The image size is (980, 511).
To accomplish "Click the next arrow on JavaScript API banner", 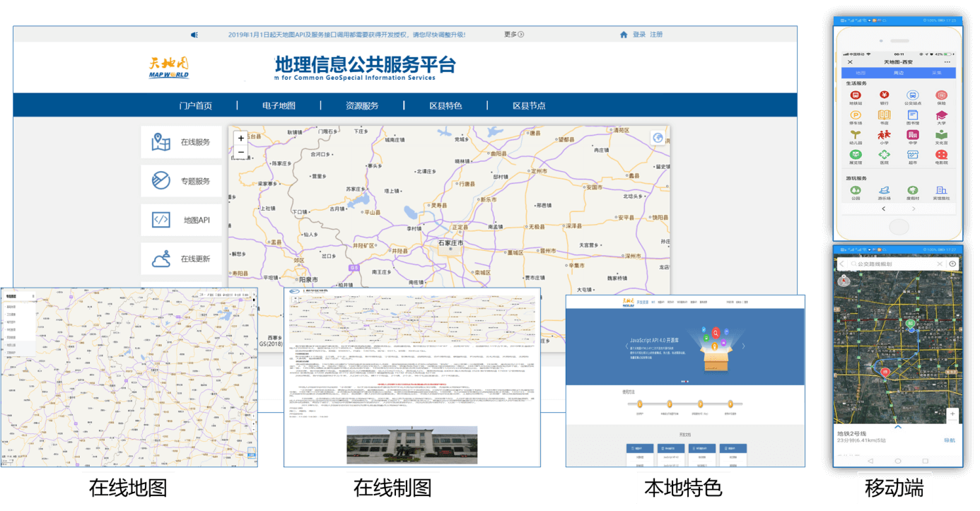I will (743, 346).
